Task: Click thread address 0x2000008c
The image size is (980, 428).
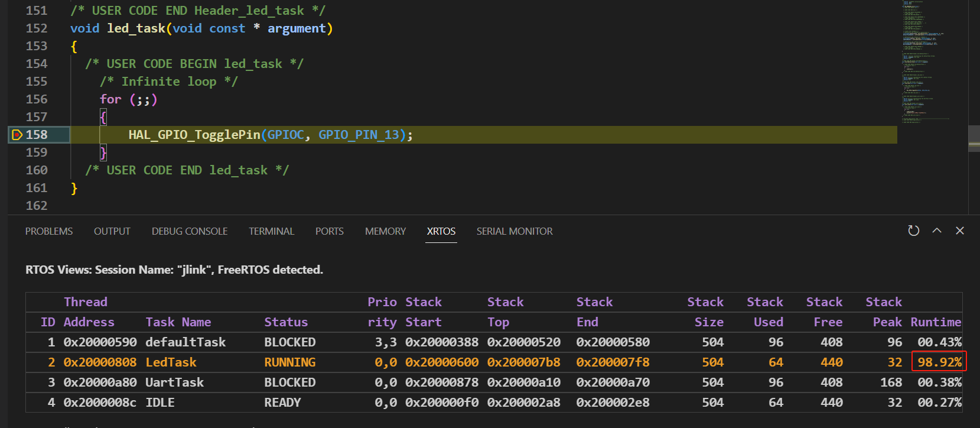Action: click(100, 403)
